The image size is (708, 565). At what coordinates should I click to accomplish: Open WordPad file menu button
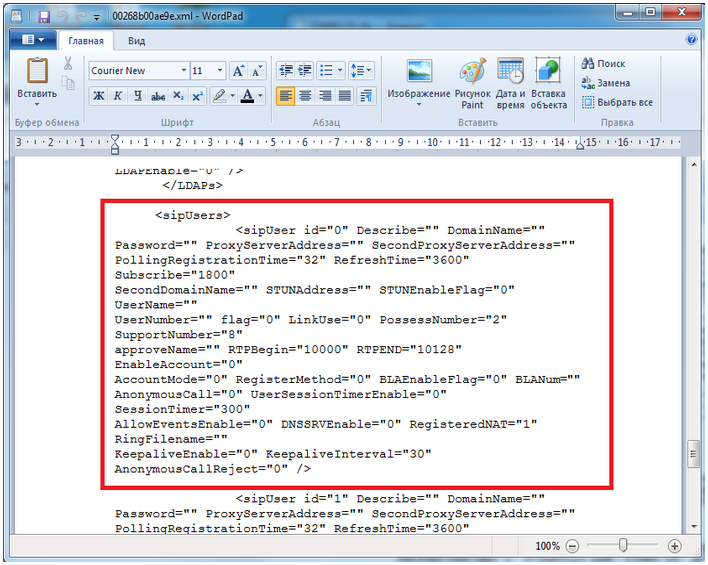[33, 40]
